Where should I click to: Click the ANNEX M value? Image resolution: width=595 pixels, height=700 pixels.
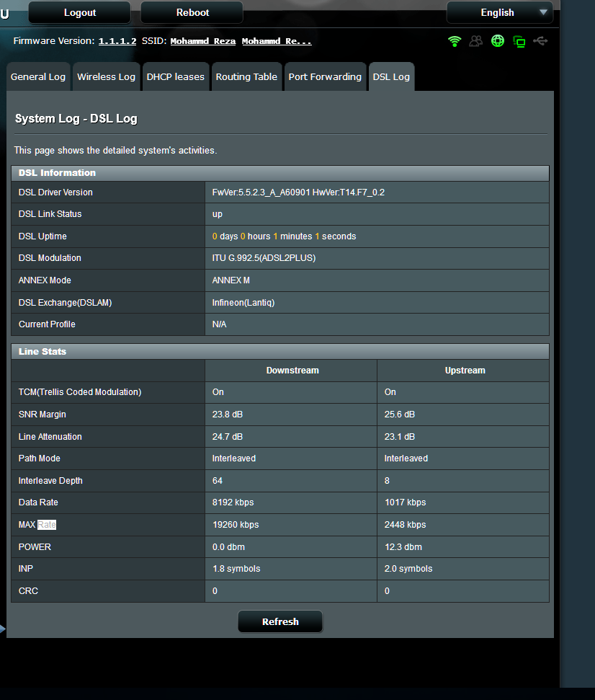231,280
